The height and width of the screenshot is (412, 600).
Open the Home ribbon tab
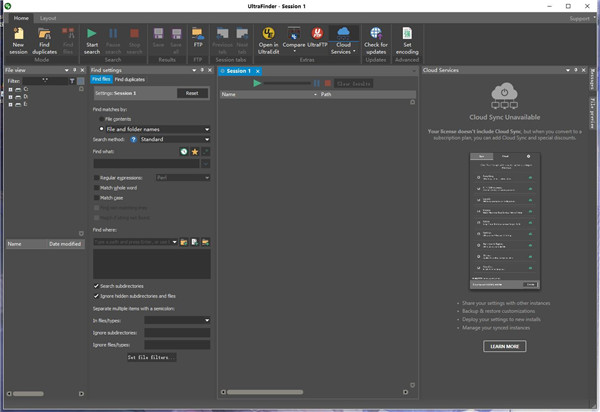point(21,18)
